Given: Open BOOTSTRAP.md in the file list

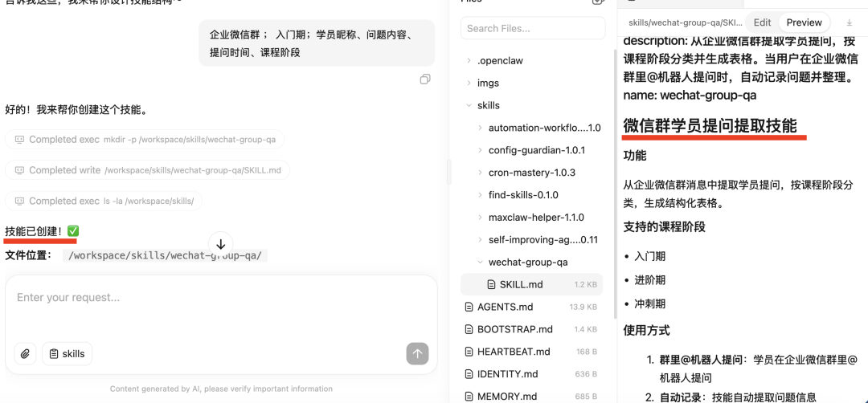Looking at the screenshot, I should click(531, 329).
